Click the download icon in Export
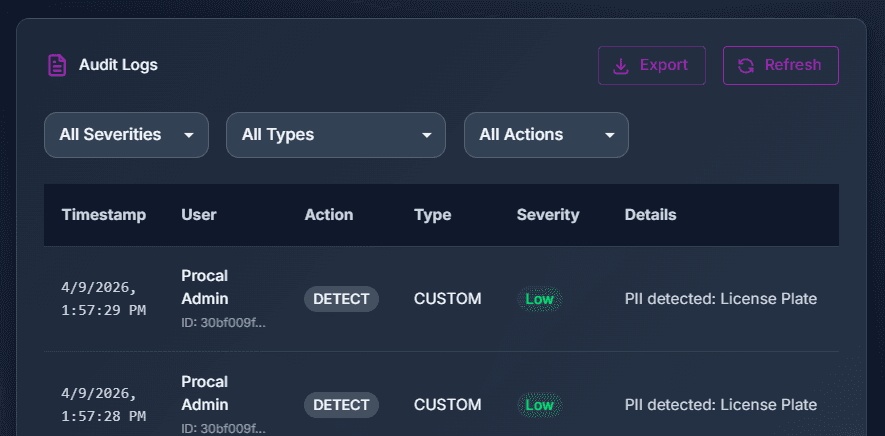885x436 pixels. [621, 66]
